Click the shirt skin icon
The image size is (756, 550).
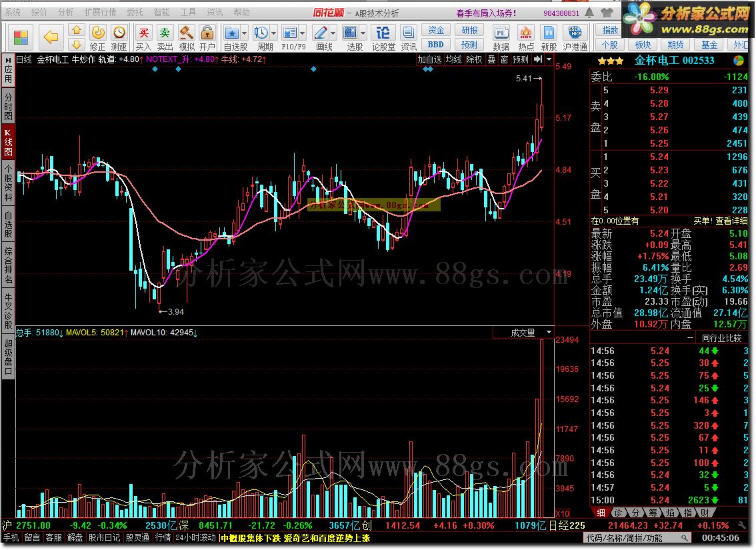click(x=607, y=13)
